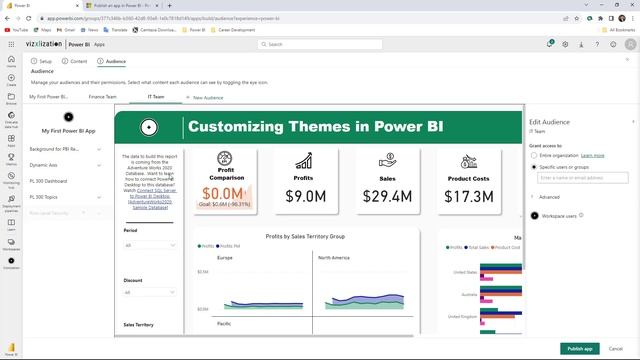Open the All Bookmarks folder
The height and width of the screenshot is (360, 640).
pos(618,30)
